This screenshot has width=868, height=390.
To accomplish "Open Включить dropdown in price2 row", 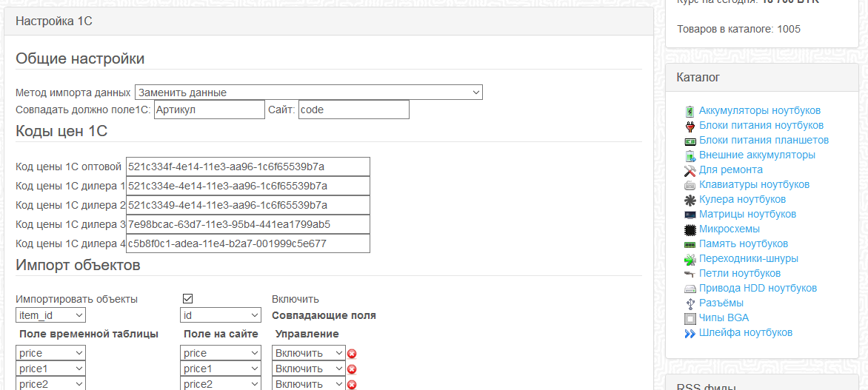I will [x=309, y=384].
